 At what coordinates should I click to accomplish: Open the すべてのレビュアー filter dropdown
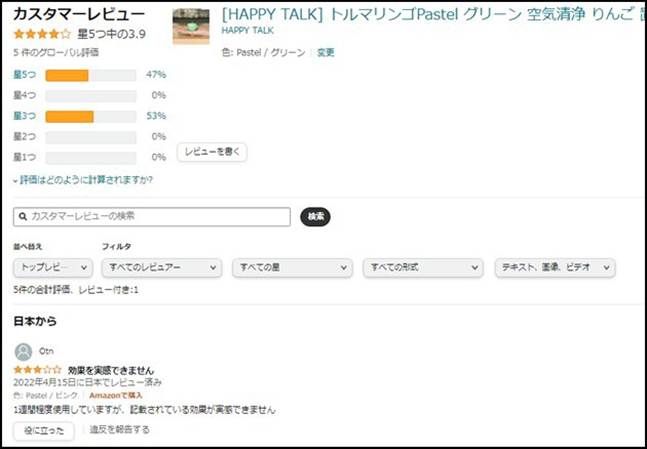point(161,267)
